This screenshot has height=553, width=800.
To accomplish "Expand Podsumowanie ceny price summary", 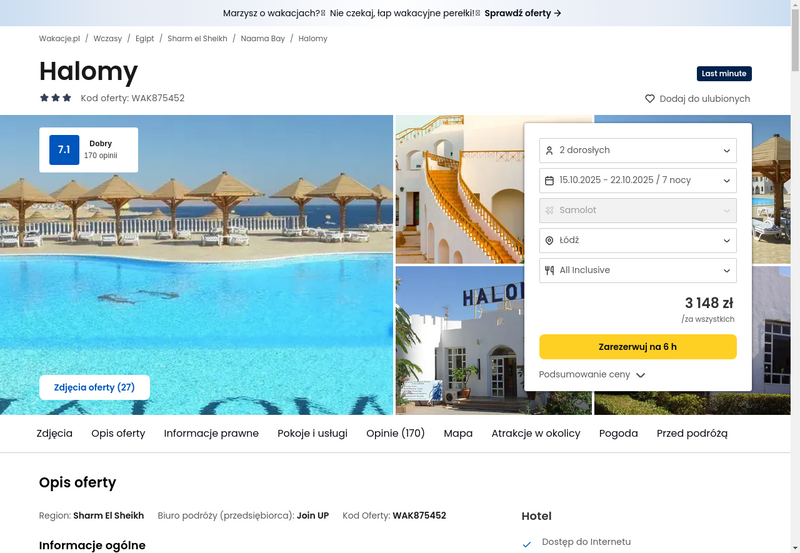I will pos(592,374).
